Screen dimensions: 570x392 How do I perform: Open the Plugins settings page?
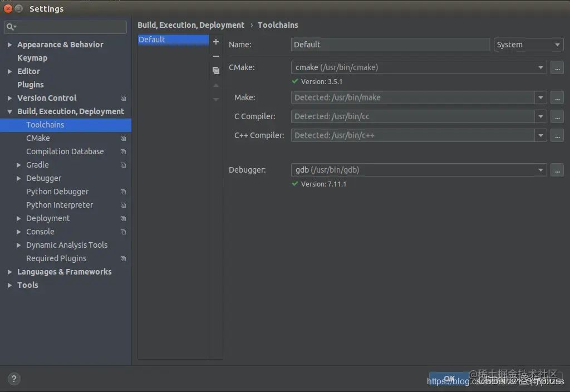[x=31, y=85]
